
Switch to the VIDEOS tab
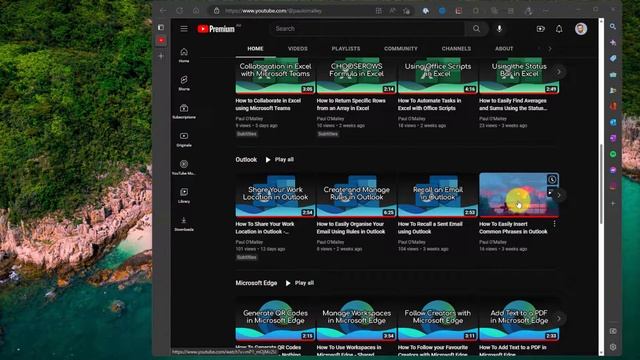[x=298, y=49]
